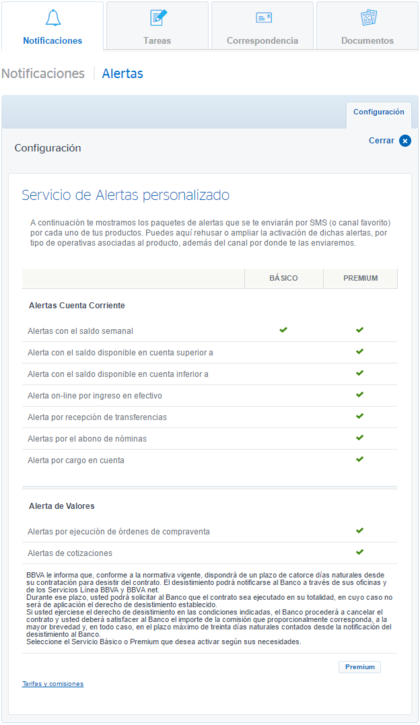
Task: Open the Tarifas y comisiones link
Action: click(53, 684)
